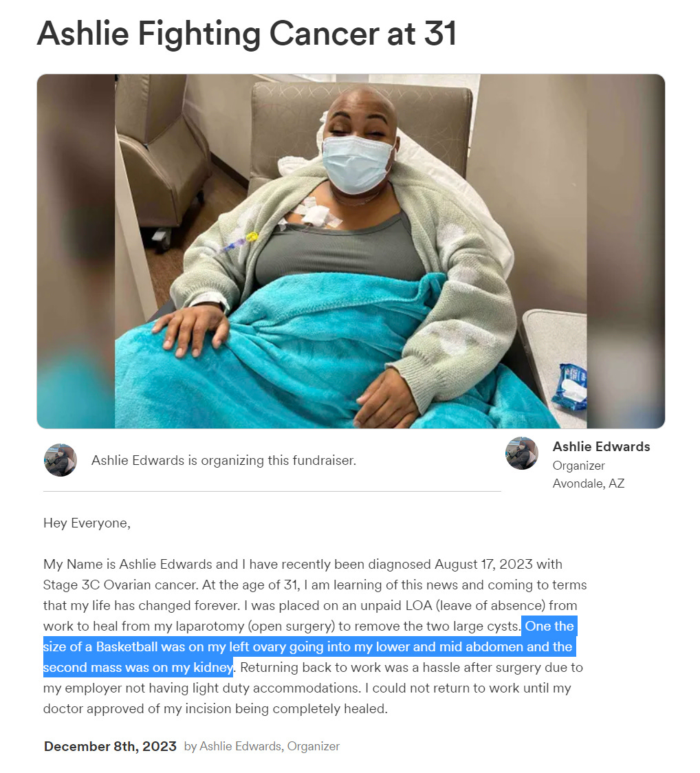Image resolution: width=700 pixels, height=773 pixels.
Task: Click the 'Avondale, AZ' location text
Action: [x=588, y=483]
